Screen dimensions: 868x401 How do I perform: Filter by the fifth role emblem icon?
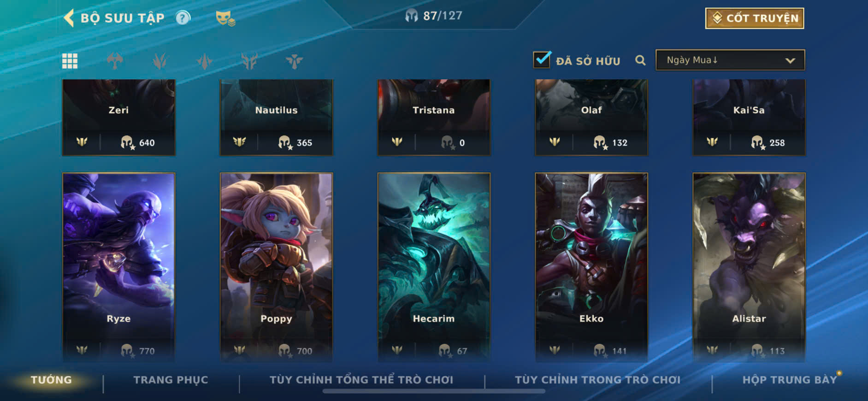[x=294, y=61]
